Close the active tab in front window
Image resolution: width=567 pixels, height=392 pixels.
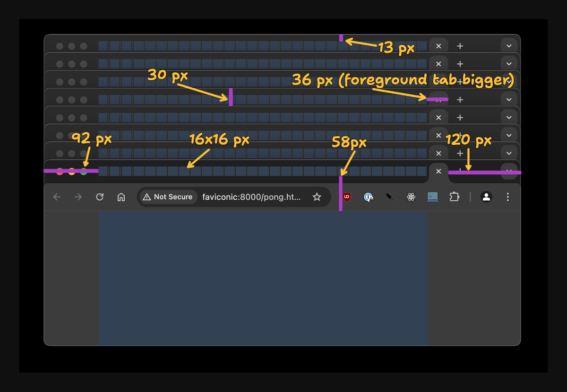[x=438, y=171]
